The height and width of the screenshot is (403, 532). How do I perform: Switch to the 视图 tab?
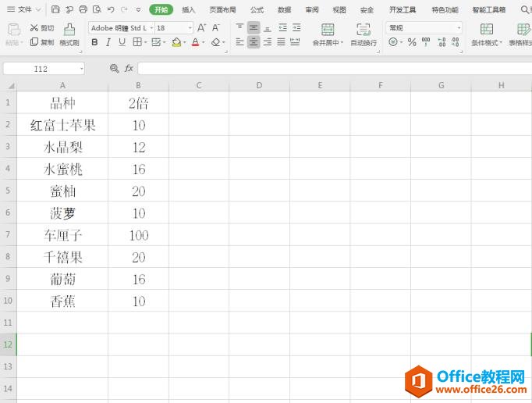pos(339,10)
